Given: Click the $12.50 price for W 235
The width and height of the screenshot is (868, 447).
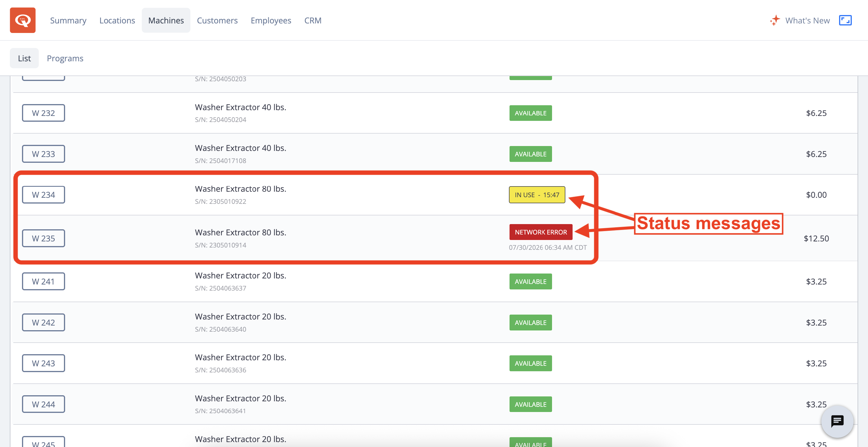Looking at the screenshot, I should (x=816, y=239).
